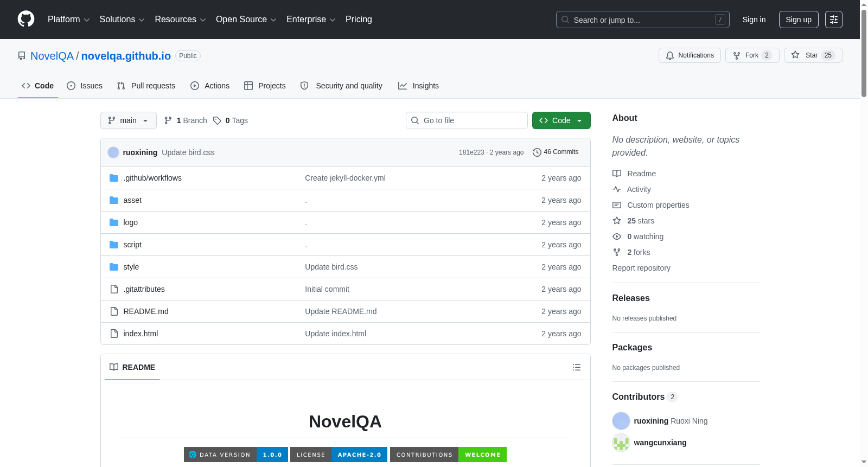Viewport: 868px width, 467px height.
Task: Open the GitHub homepage logo
Action: [26, 19]
